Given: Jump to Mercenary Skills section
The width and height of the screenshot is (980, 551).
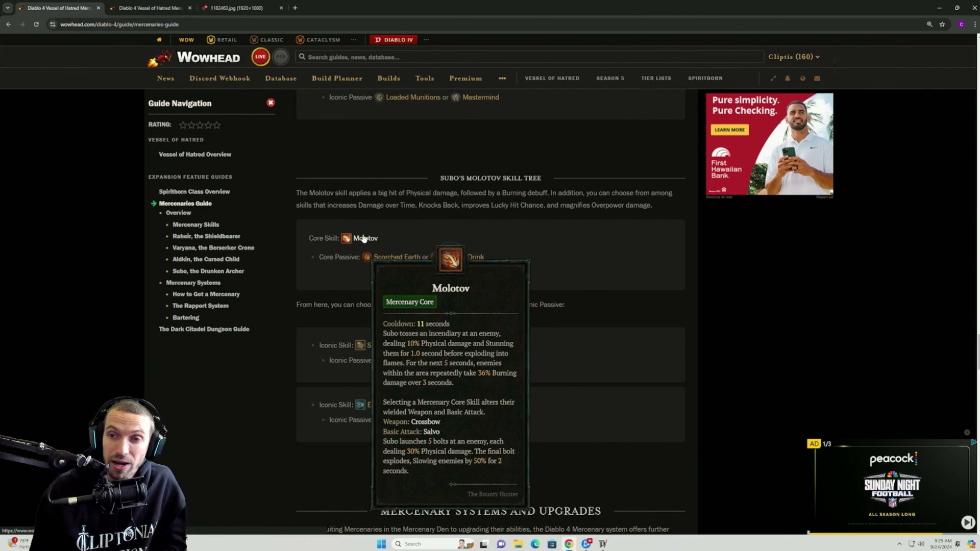Looking at the screenshot, I should pyautogui.click(x=195, y=224).
